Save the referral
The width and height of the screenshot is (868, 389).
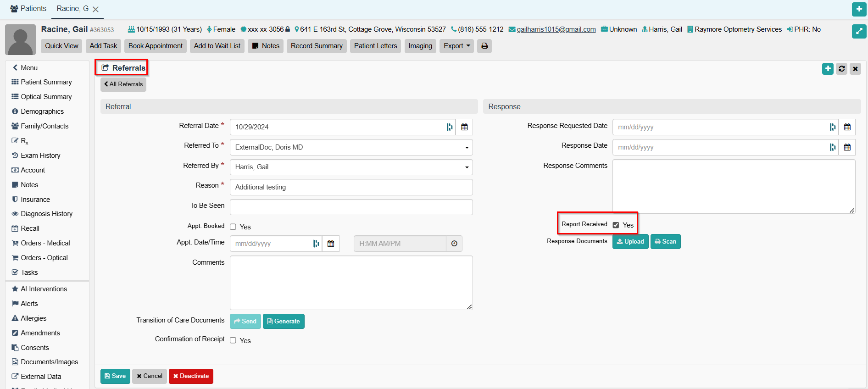coord(115,376)
